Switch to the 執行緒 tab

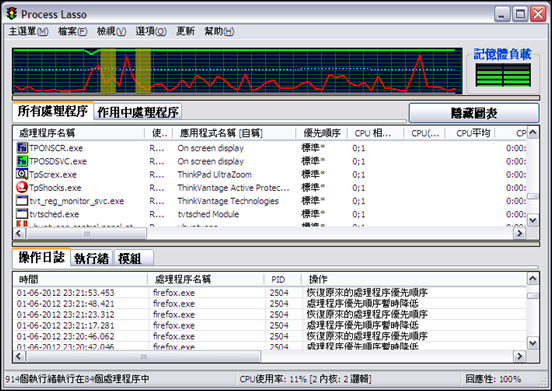pyautogui.click(x=91, y=258)
